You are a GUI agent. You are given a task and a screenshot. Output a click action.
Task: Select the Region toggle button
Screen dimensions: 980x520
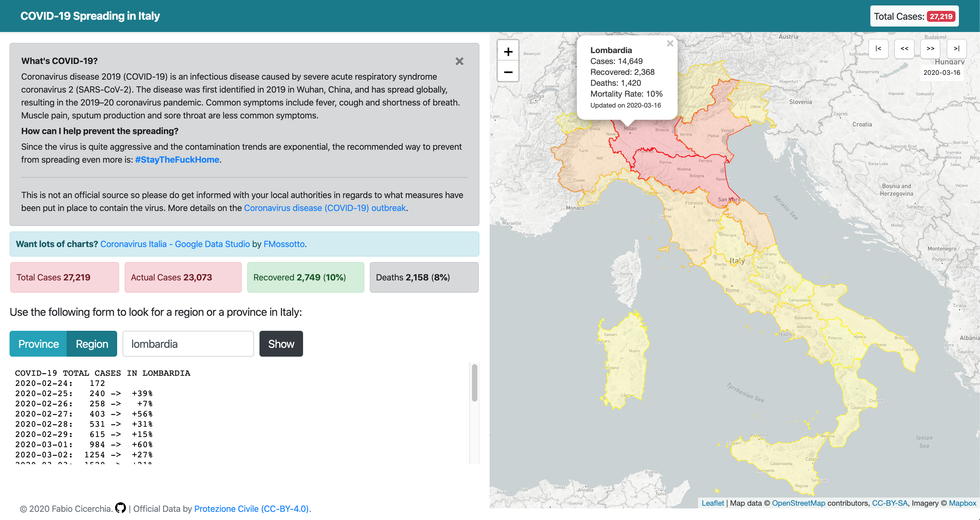(92, 344)
